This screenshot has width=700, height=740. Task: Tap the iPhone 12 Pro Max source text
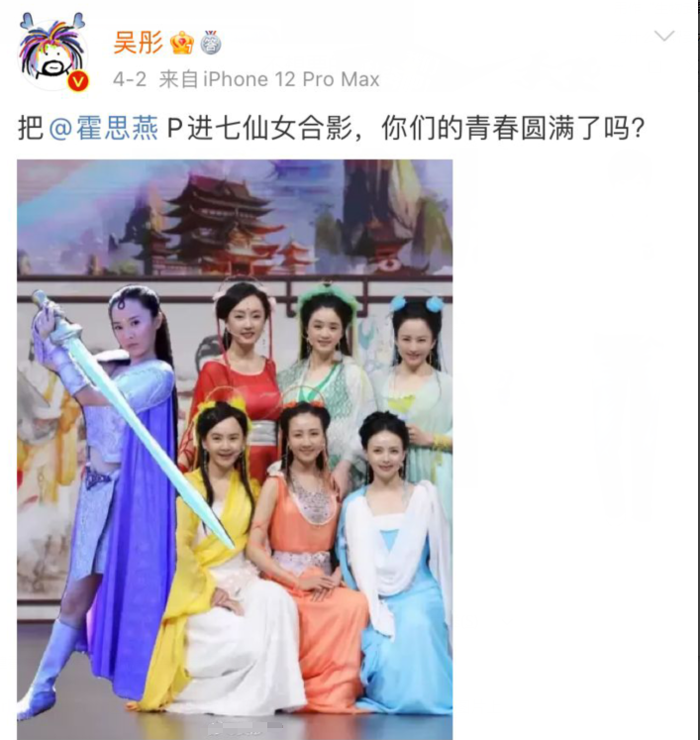pos(291,79)
